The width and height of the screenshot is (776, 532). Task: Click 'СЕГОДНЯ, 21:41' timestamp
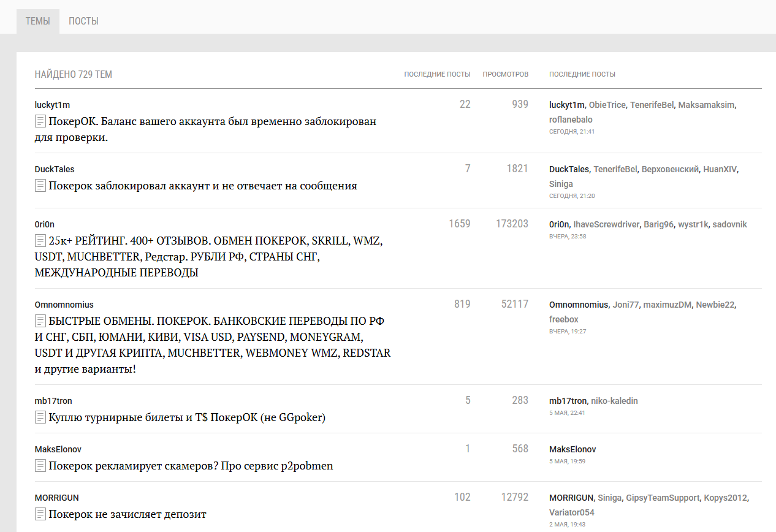coord(572,132)
